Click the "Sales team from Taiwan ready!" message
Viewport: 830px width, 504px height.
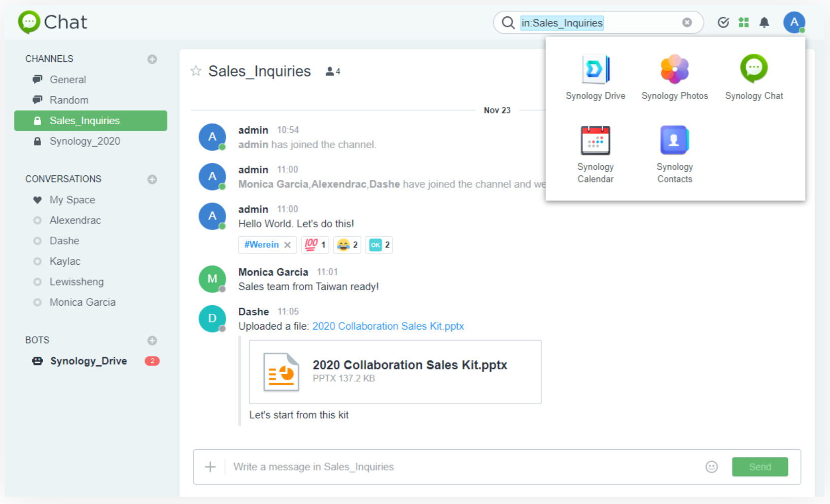[308, 286]
